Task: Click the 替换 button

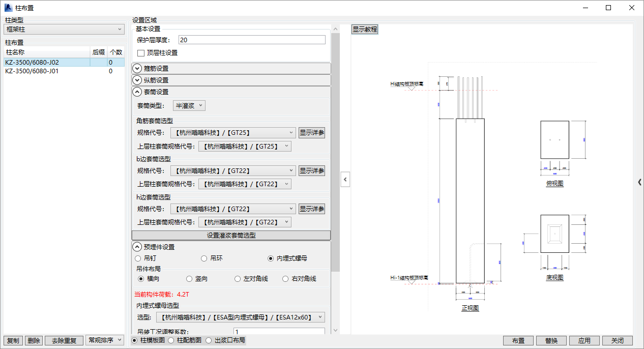Action: [x=551, y=341]
